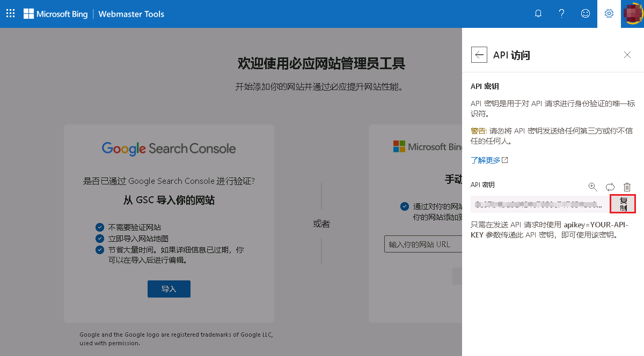This screenshot has width=644, height=356.
Task: Click the 通过对你的网站 check icon
Action: (x=405, y=206)
